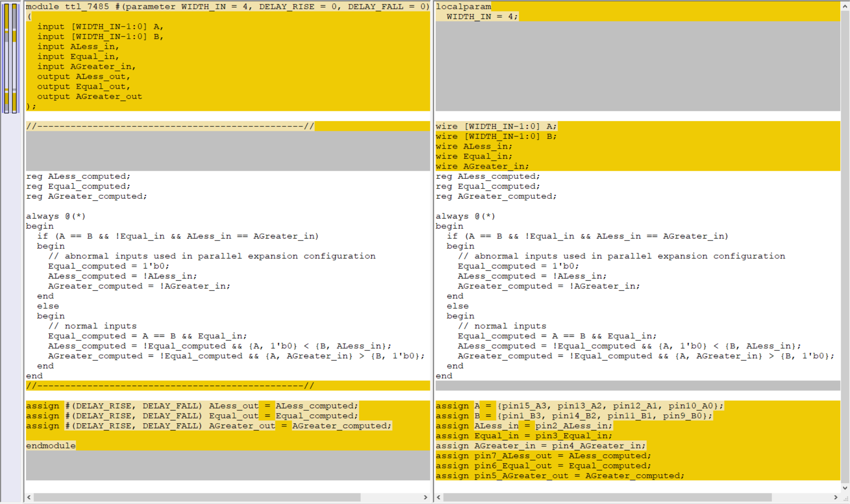This screenshot has height=504, width=850.
Task: Click the left pane horizontal scrollbar left arrow
Action: tap(29, 497)
